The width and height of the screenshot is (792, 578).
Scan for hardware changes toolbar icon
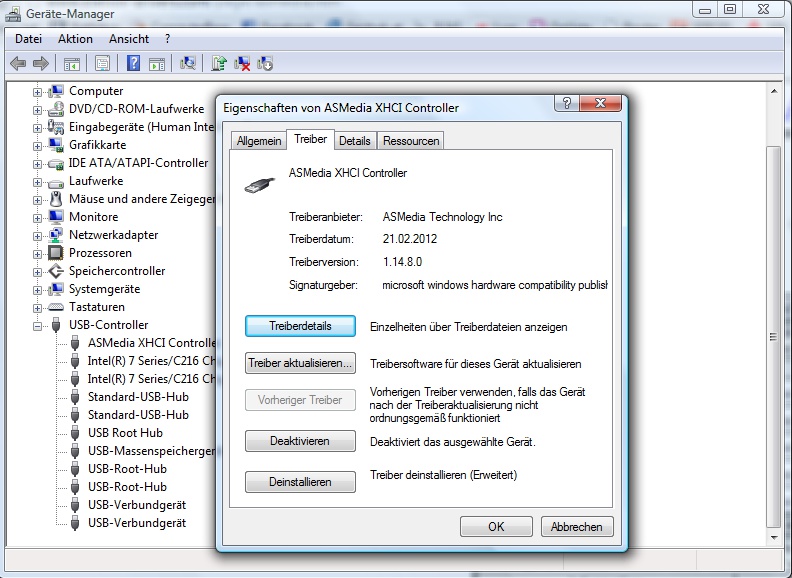[x=187, y=64]
